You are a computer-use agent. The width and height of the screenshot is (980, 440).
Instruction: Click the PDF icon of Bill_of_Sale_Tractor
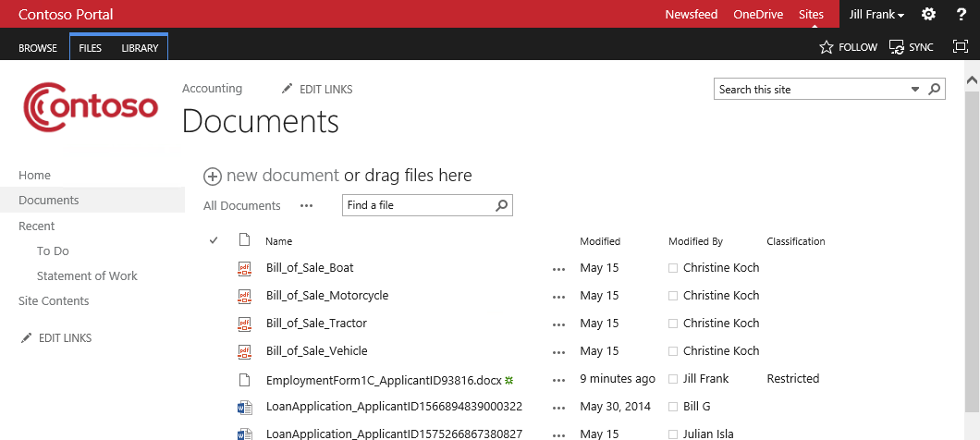244,324
